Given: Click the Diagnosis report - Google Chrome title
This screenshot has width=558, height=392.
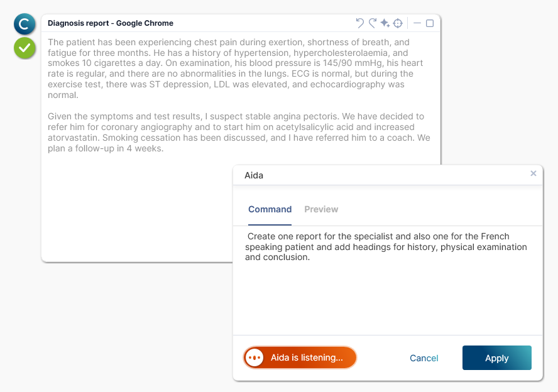Looking at the screenshot, I should [x=111, y=23].
